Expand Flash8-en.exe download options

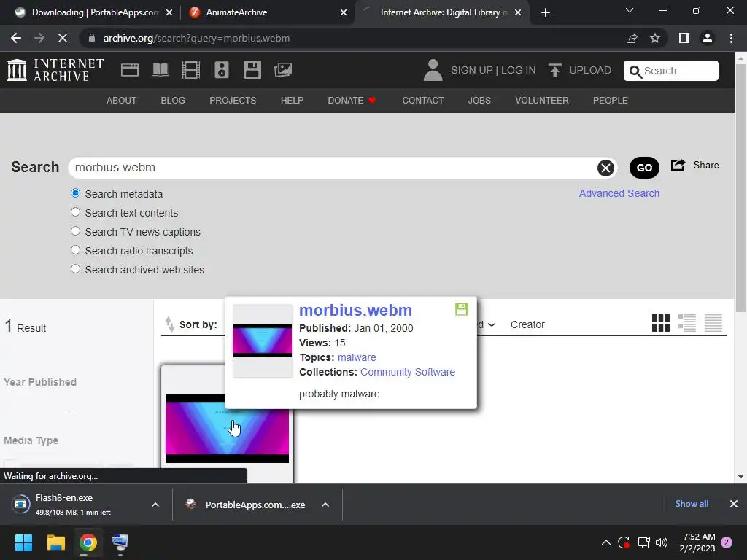pos(155,505)
